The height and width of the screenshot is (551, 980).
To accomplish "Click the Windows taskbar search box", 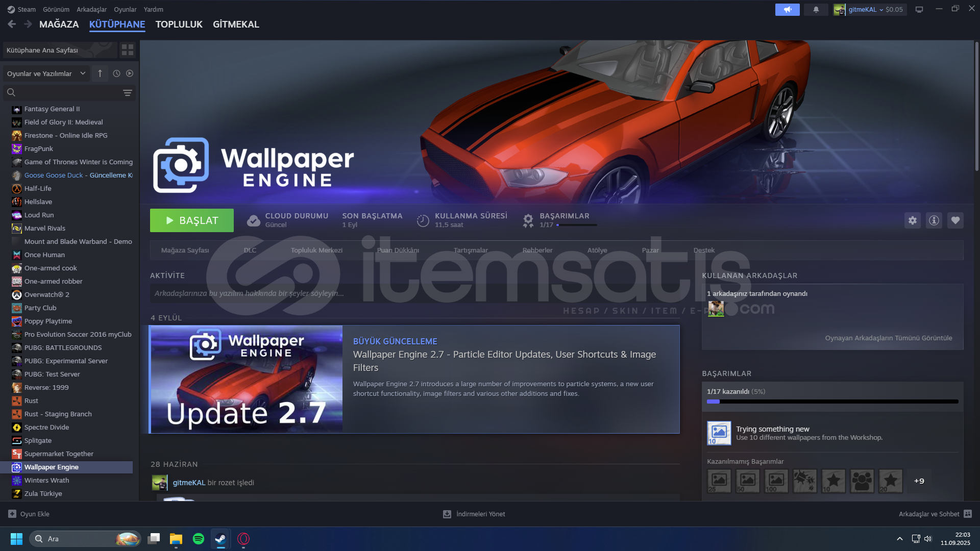I will 85,539.
